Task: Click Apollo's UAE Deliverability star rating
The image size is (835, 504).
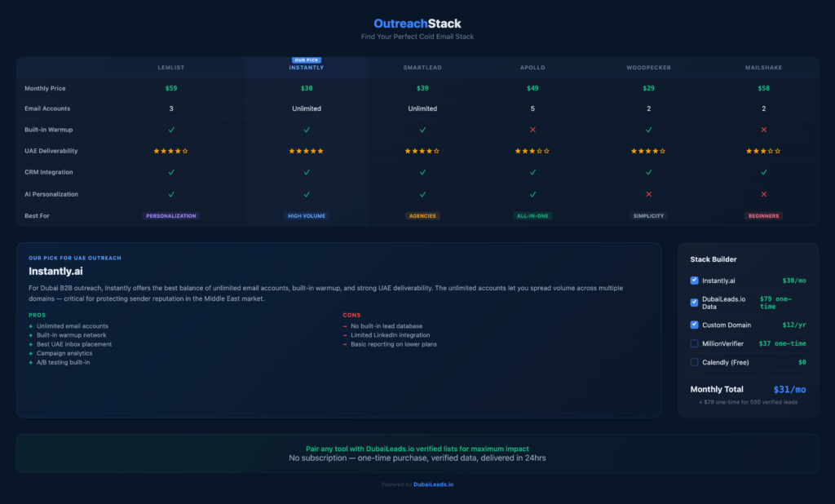Action: 532,151
